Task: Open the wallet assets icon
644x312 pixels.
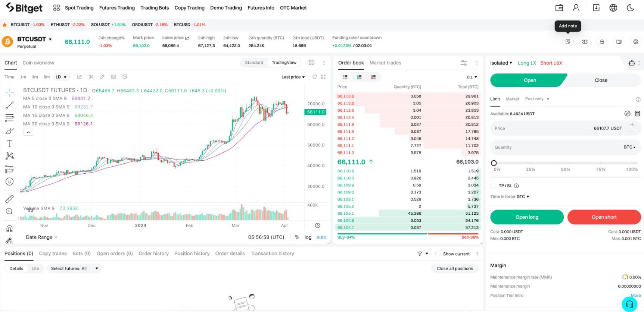Action: click(559, 7)
